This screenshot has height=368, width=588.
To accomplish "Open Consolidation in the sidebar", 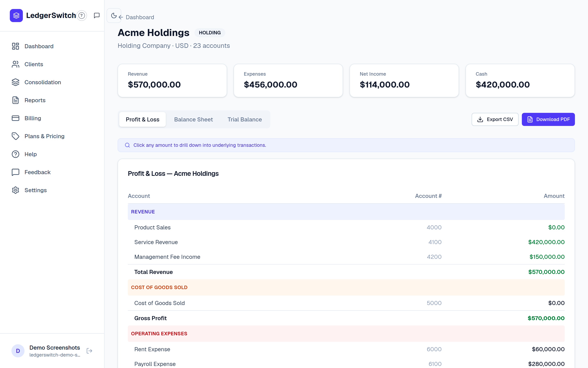I will point(52,82).
